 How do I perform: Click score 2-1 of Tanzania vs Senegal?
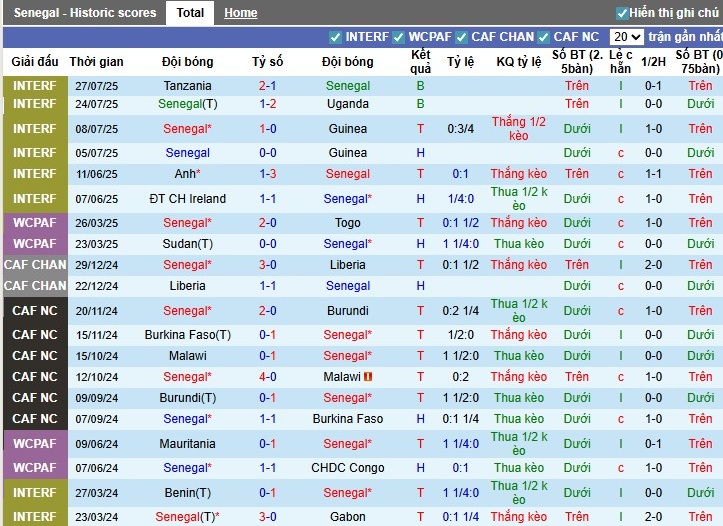click(x=267, y=86)
